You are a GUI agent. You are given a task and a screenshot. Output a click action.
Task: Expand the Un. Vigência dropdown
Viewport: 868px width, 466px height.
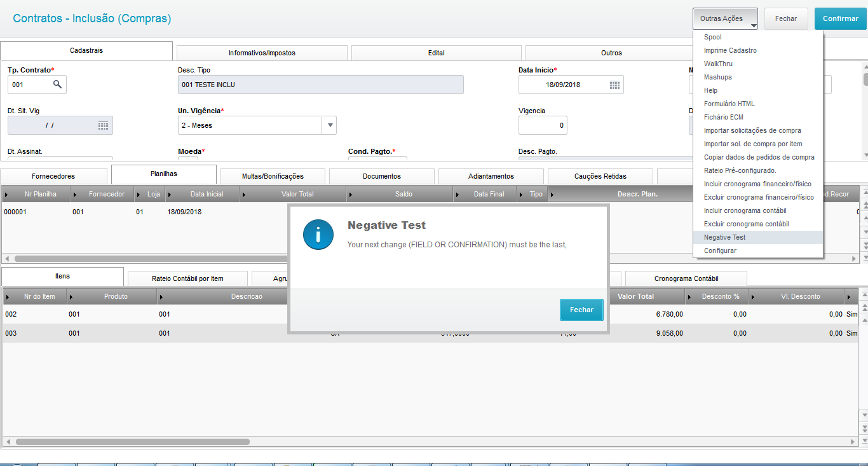(330, 125)
